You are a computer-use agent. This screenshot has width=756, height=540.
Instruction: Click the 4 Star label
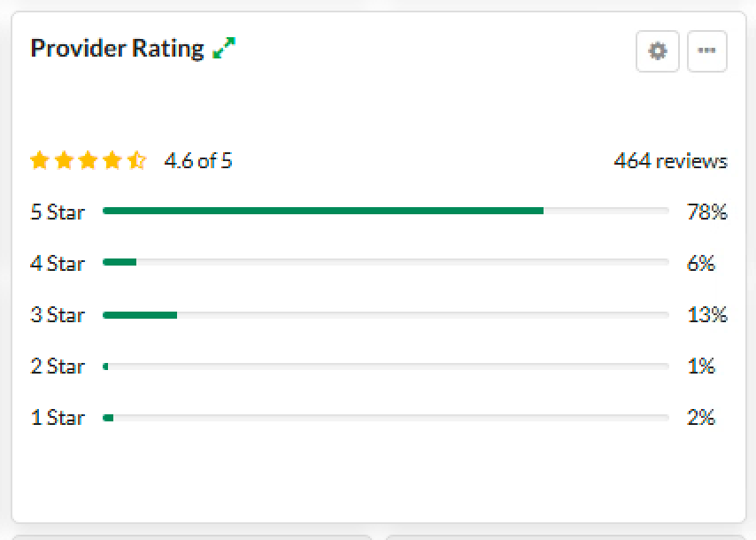tap(58, 264)
